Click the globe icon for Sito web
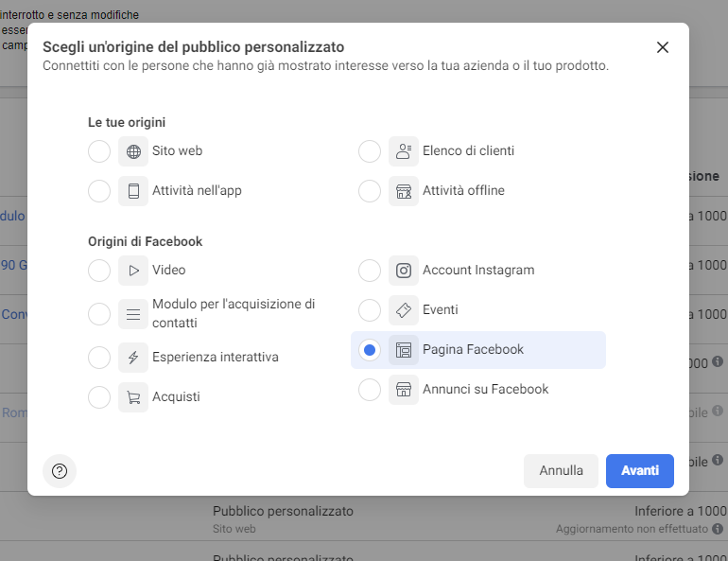Screen dimensions: 728x561 [x=133, y=151]
